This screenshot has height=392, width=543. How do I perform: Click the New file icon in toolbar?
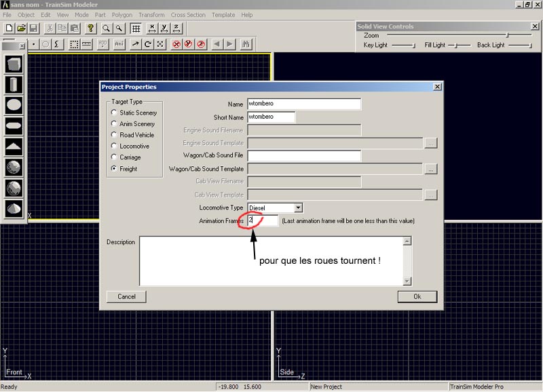coord(9,28)
